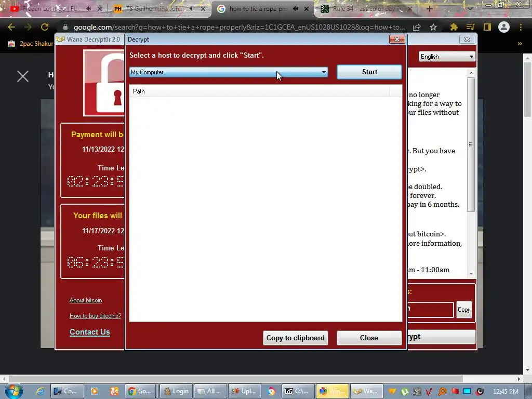Screen dimensions: 532x399
Task: Click the Contact Us link
Action: pyautogui.click(x=89, y=332)
